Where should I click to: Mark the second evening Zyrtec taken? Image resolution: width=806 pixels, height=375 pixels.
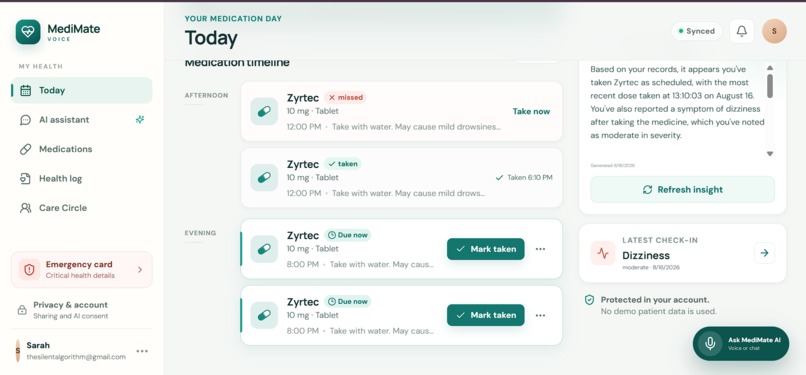coord(486,315)
